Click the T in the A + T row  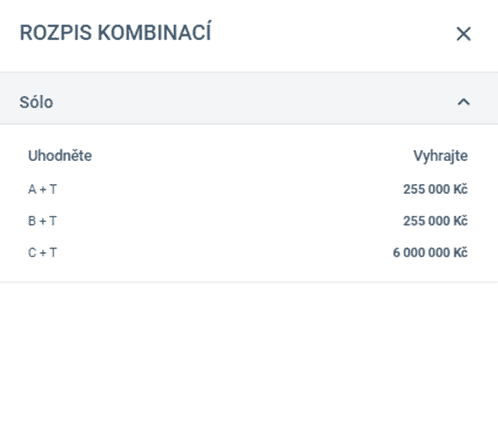[53, 189]
